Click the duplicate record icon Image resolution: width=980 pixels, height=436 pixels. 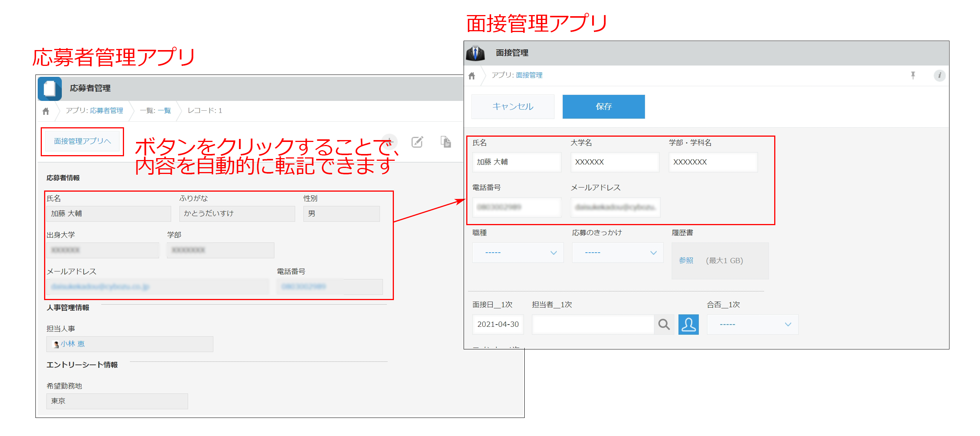pos(446,142)
